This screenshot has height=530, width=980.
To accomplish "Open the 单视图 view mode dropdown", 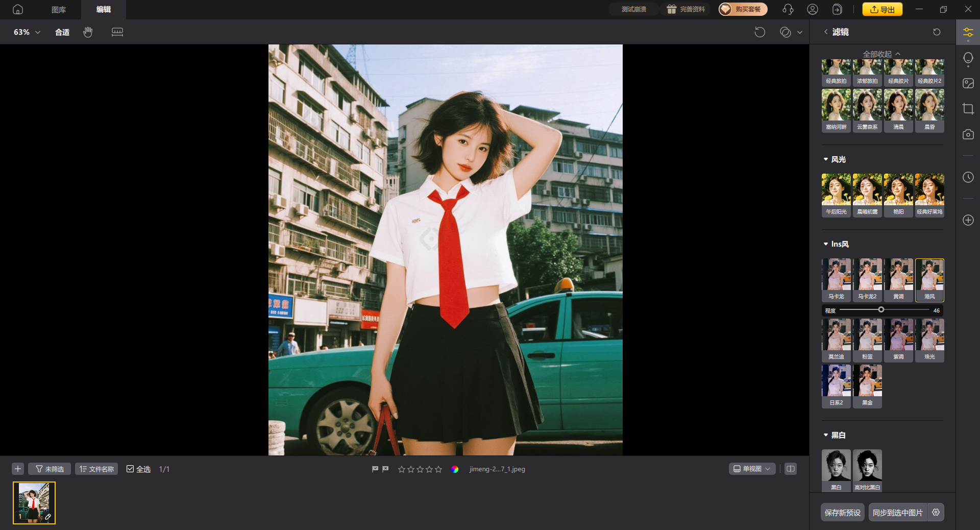I will coord(752,469).
